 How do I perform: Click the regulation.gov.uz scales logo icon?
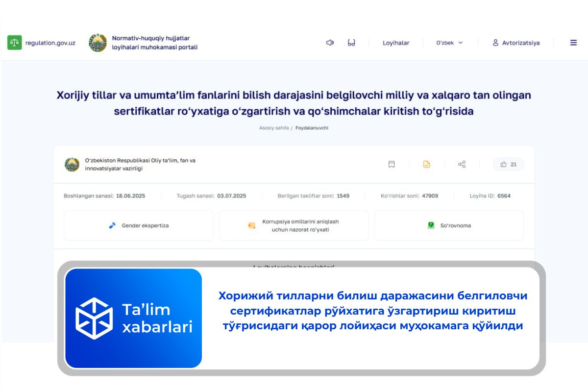pyautogui.click(x=14, y=43)
